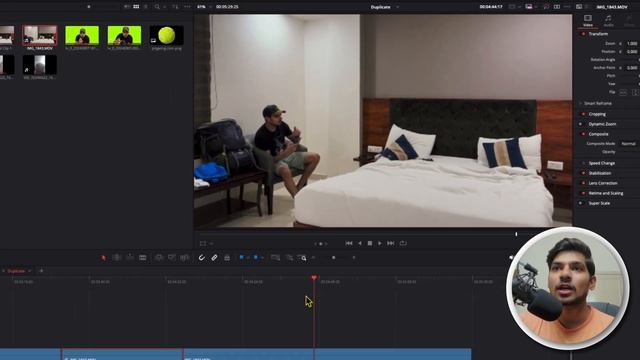This screenshot has height=360, width=640.
Task: Select the IMG_1843.MOV bedroom thumbnail
Action: (x=40, y=35)
